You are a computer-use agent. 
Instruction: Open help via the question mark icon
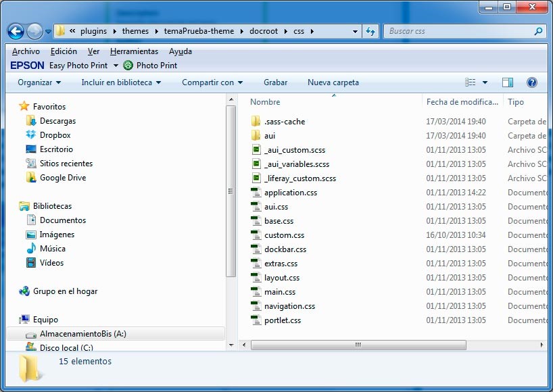click(x=532, y=82)
